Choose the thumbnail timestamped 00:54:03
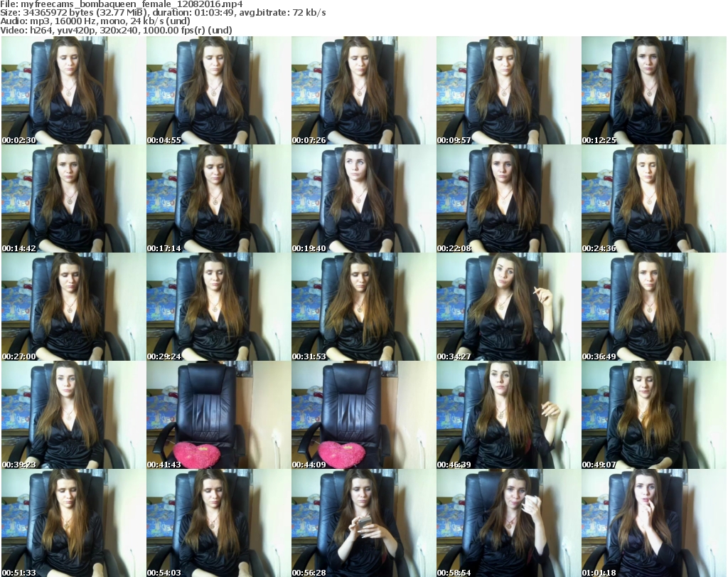This screenshot has height=577, width=728. (x=219, y=523)
